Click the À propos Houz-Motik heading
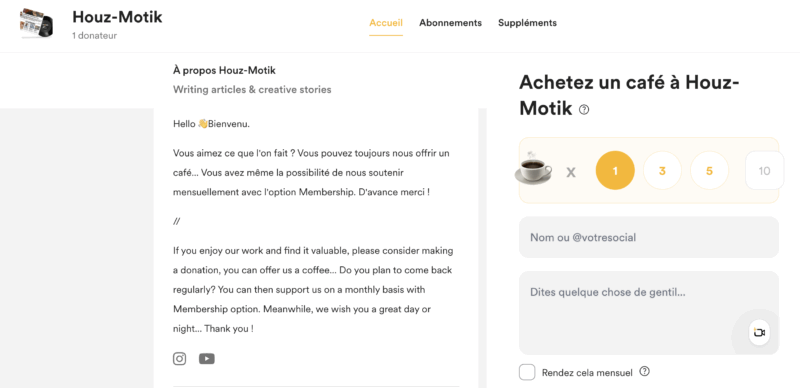Screen dimensions: 800x388 click(x=224, y=70)
